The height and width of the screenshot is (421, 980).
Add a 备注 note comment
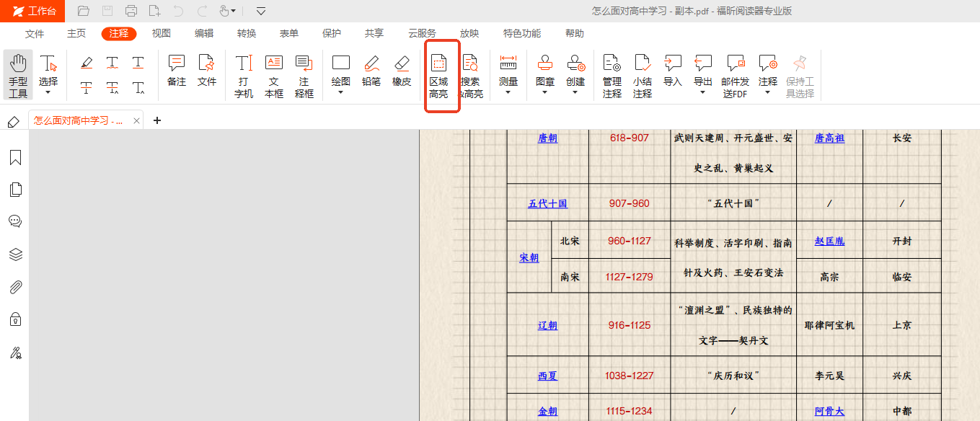[177, 71]
